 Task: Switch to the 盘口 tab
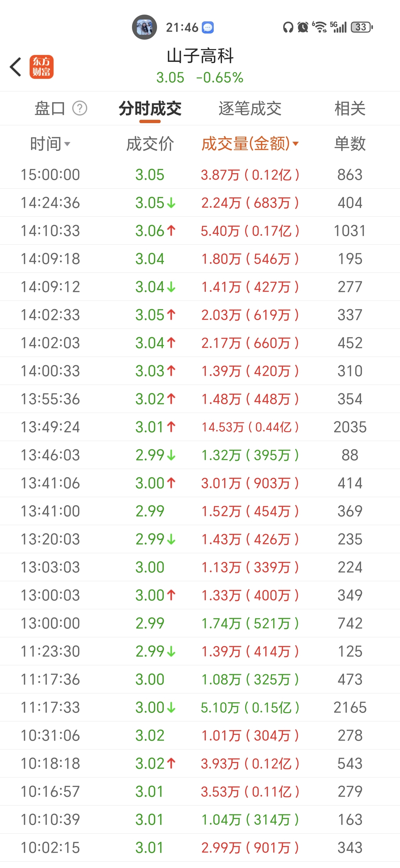click(x=50, y=108)
